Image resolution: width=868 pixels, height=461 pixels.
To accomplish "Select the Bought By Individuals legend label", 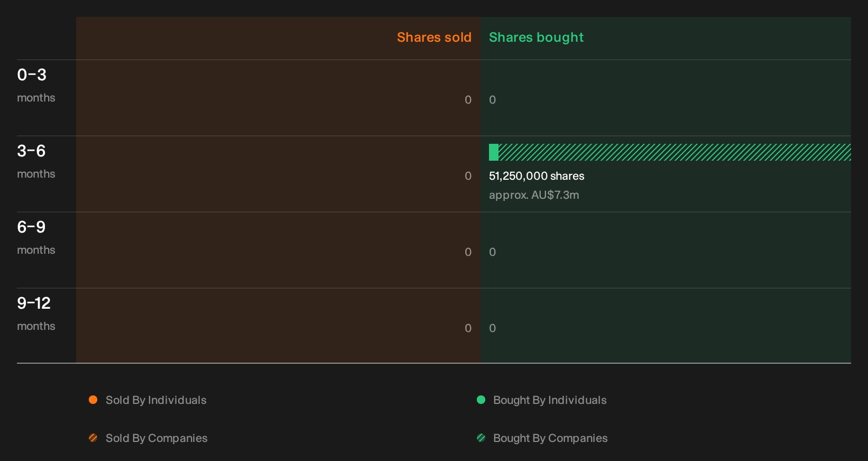I will coord(550,400).
